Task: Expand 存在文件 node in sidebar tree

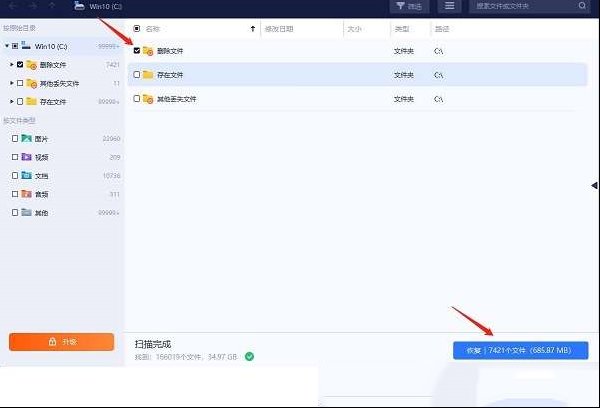Action: [11, 101]
